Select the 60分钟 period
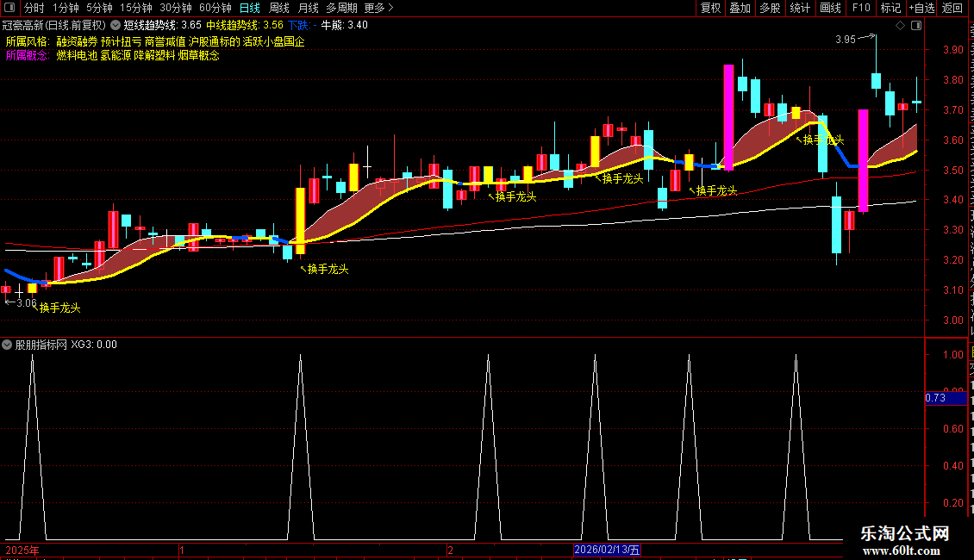The width and height of the screenshot is (974, 560). pos(215,8)
